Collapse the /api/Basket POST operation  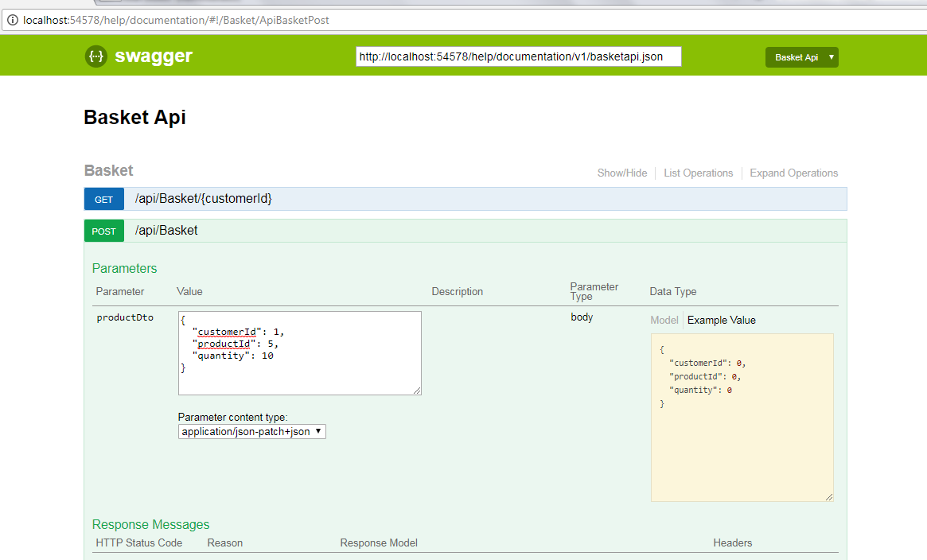point(166,231)
